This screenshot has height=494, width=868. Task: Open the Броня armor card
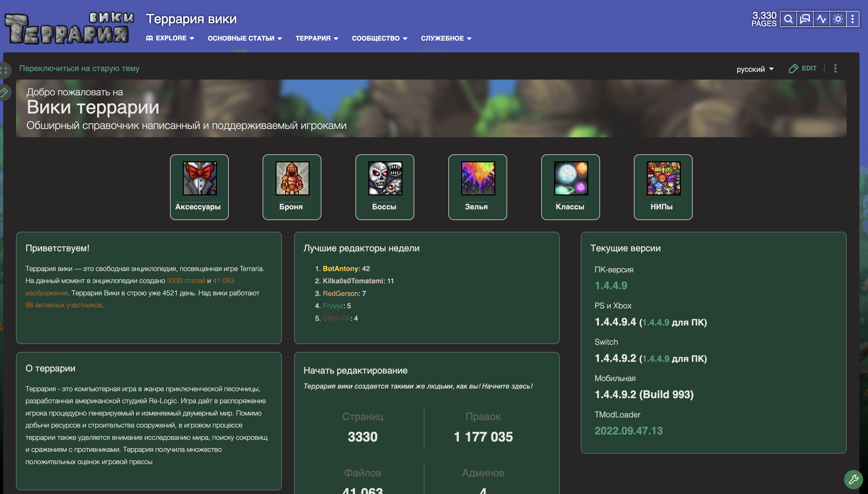click(x=292, y=187)
